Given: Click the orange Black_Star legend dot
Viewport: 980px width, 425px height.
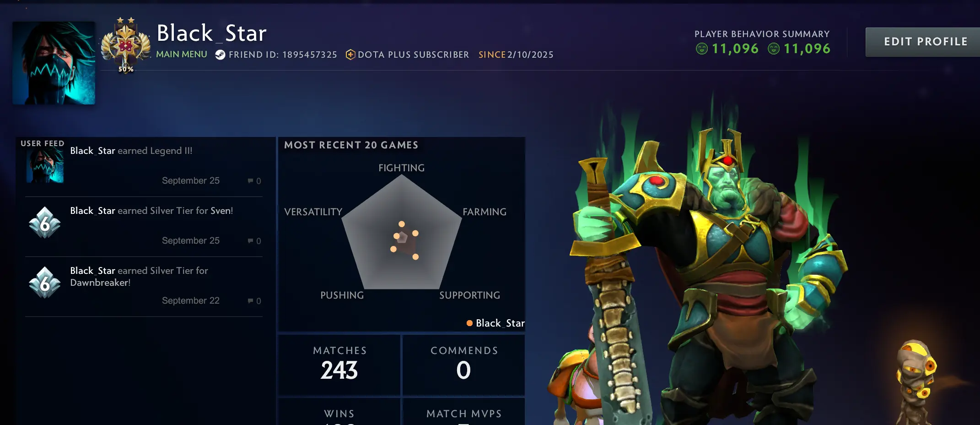Looking at the screenshot, I should [469, 323].
